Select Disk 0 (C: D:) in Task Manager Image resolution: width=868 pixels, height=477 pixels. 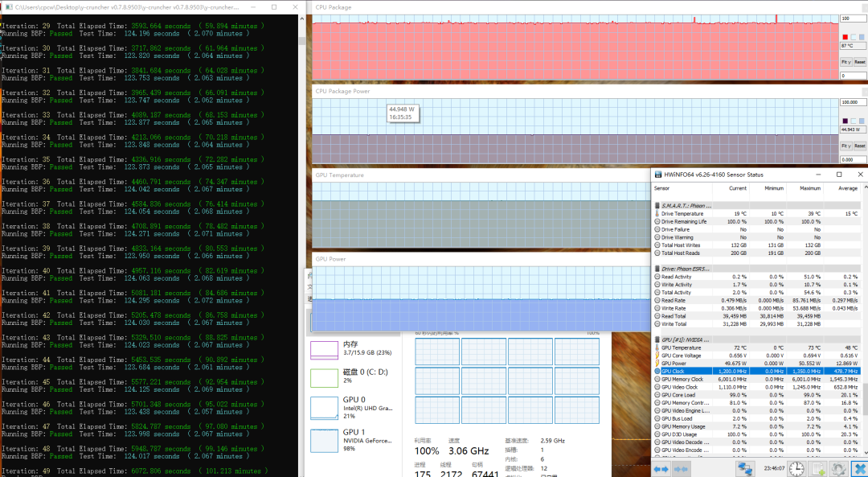point(352,376)
